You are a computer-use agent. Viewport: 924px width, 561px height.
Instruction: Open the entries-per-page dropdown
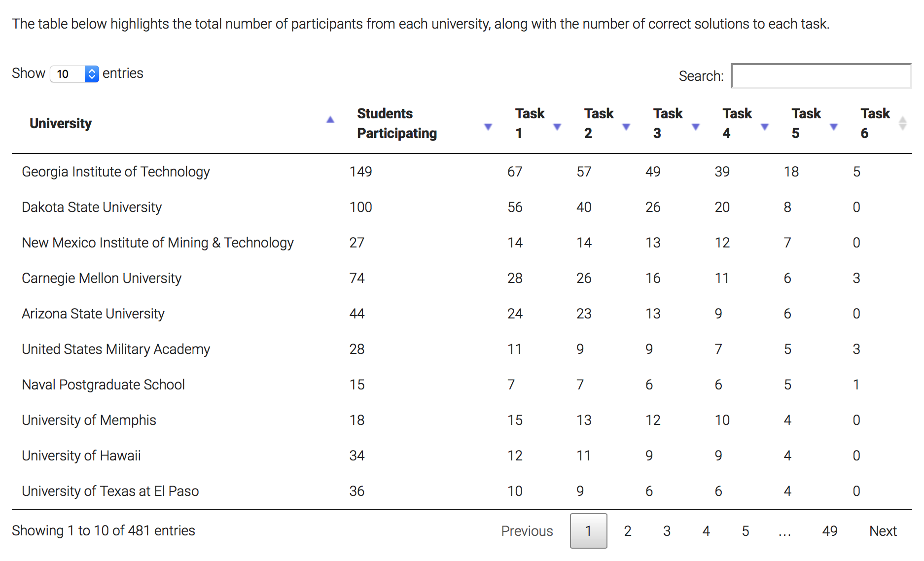coord(74,74)
